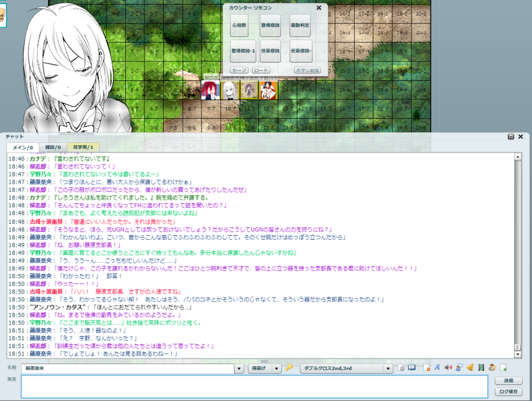Click the broom icon in chat toolbar

[470, 368]
